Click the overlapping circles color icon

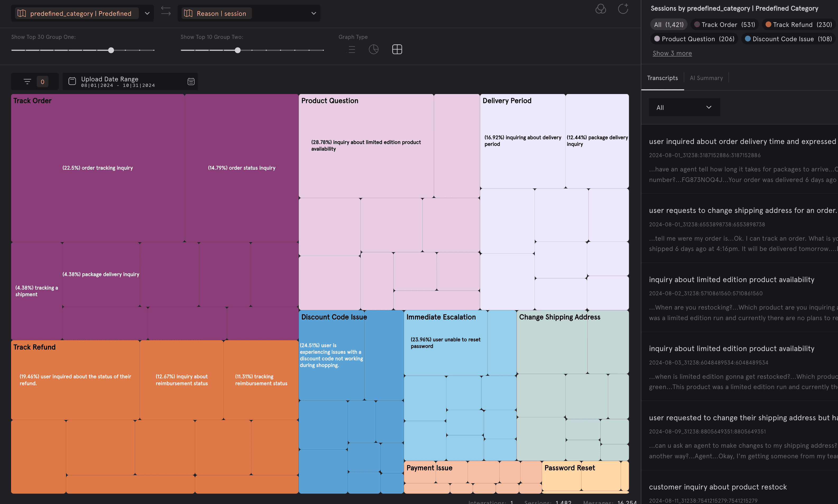pos(600,9)
